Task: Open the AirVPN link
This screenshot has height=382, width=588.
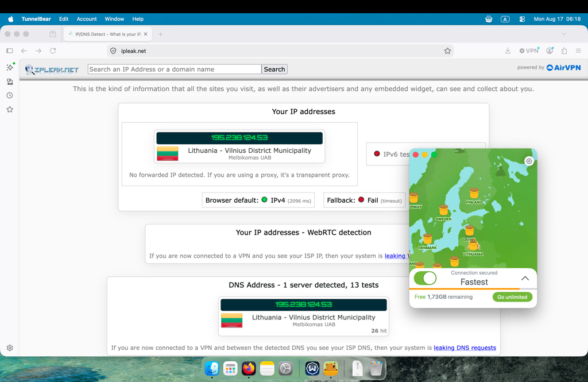Action: coord(563,68)
